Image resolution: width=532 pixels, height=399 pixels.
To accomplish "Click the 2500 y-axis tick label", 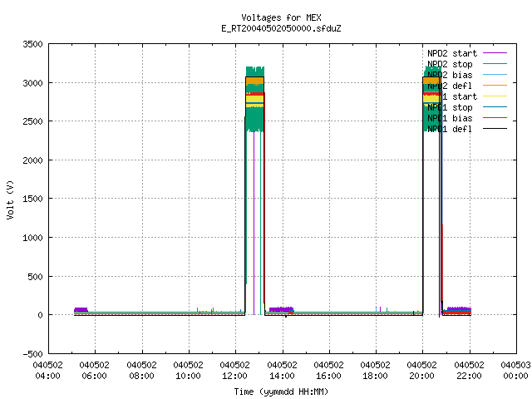I will [x=32, y=121].
